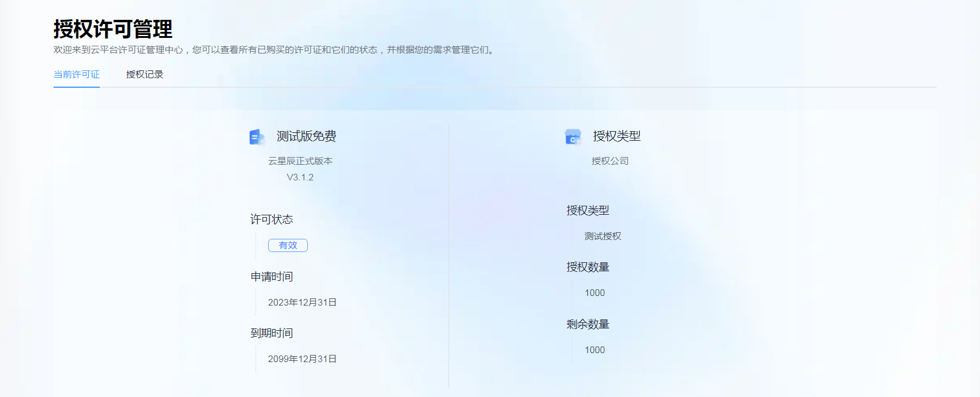Select the 当前许可证 tab

tap(76, 75)
